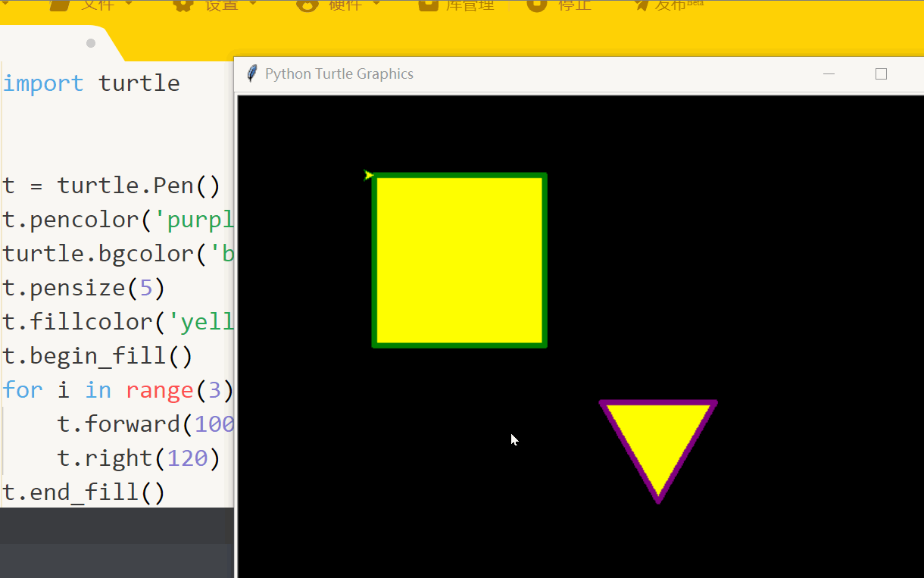Screen dimensions: 924x578
Task: Click the line "for i in range(3)"
Action: coord(118,390)
